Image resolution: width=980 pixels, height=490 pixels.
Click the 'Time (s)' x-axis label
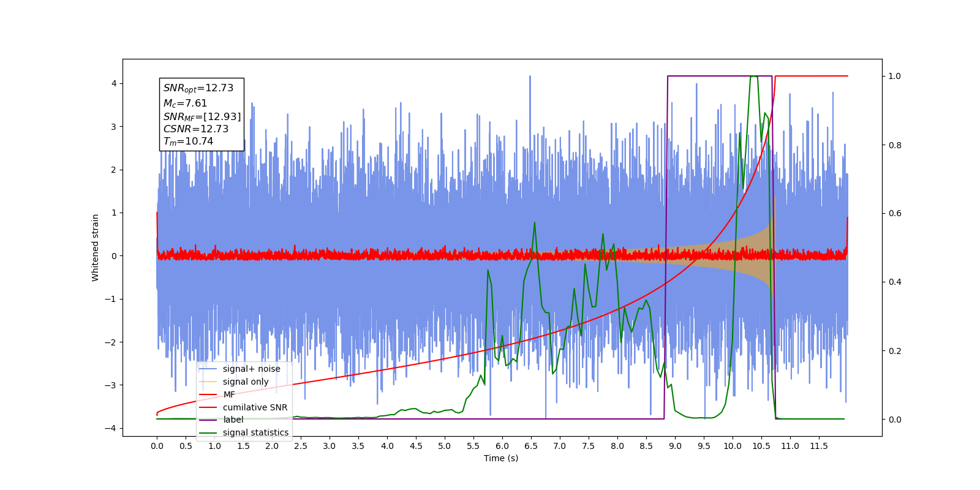click(501, 458)
